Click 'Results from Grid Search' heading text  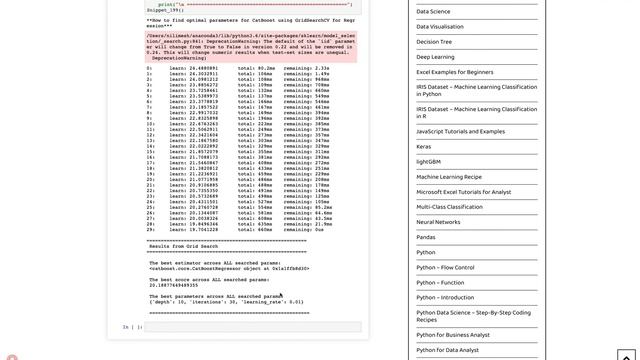click(x=183, y=247)
